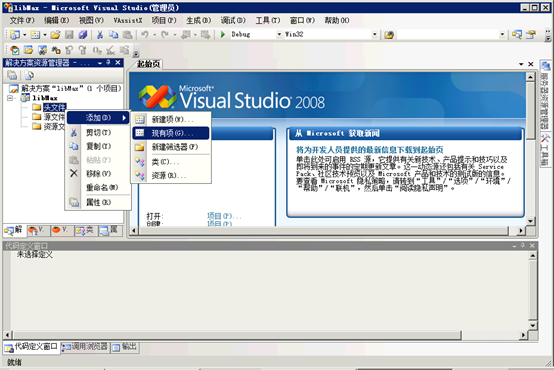The width and height of the screenshot is (554, 370).
Task: Start debugging with green play icon
Action: 223,34
